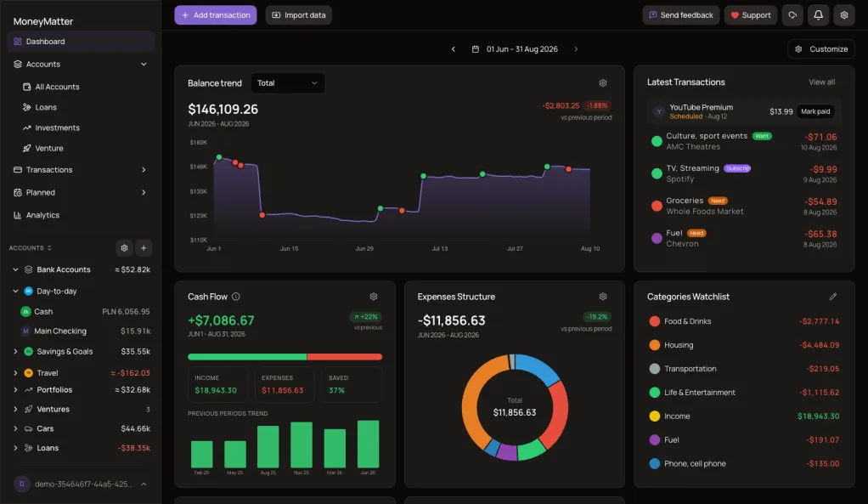Click accounts section settings gear icon
868x504 pixels.
(x=125, y=248)
